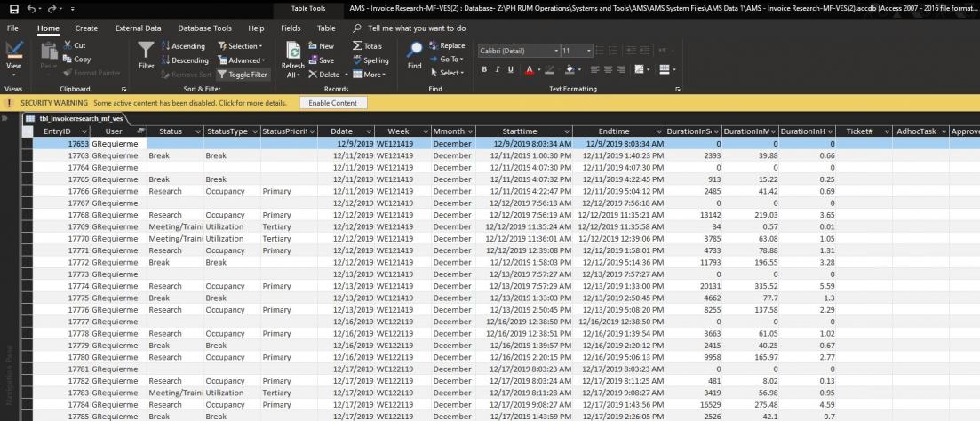This screenshot has width=980, height=421.
Task: Toggle the Filter on or off
Action: pyautogui.click(x=242, y=75)
